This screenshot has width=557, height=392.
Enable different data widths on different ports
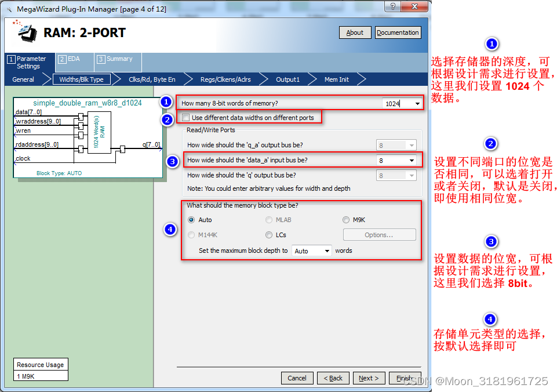[185, 117]
